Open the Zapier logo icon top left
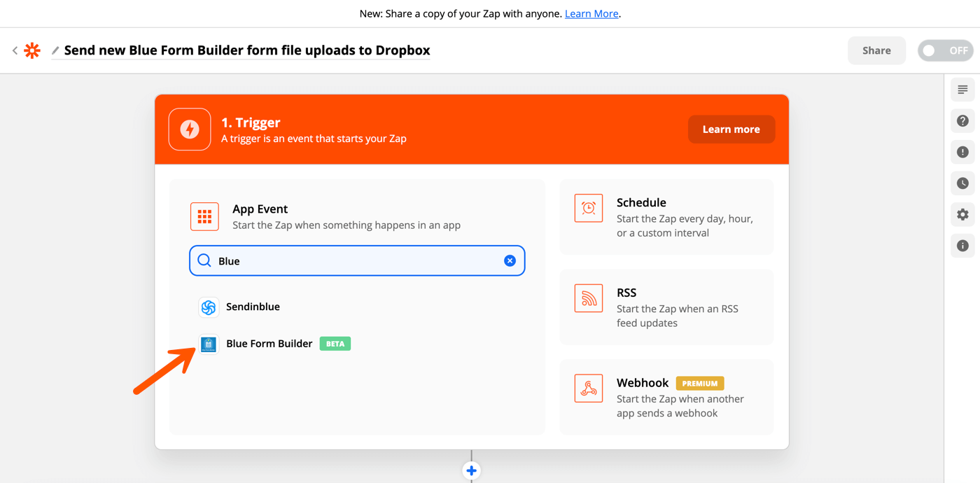Viewport: 980px width, 483px height. [x=32, y=50]
